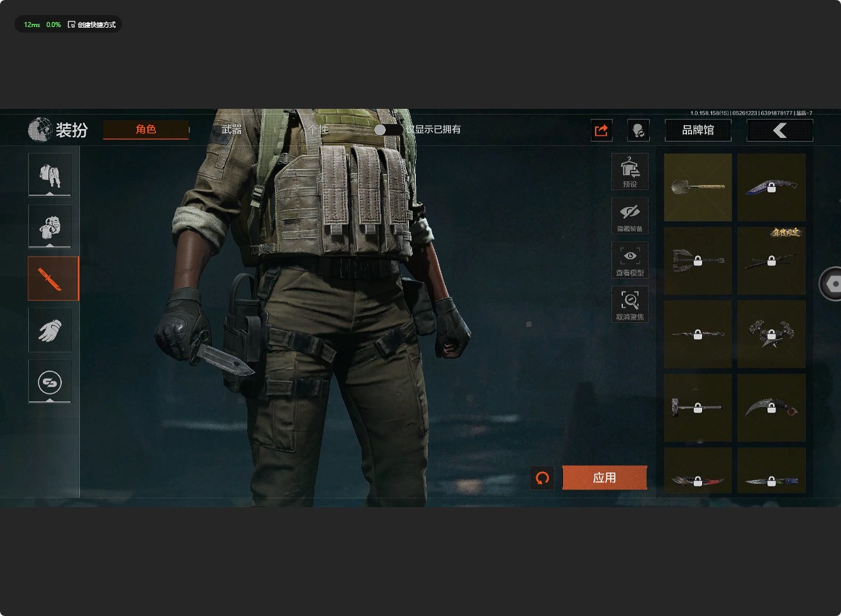
Task: Switch to the 武器 tab
Action: pyautogui.click(x=231, y=130)
